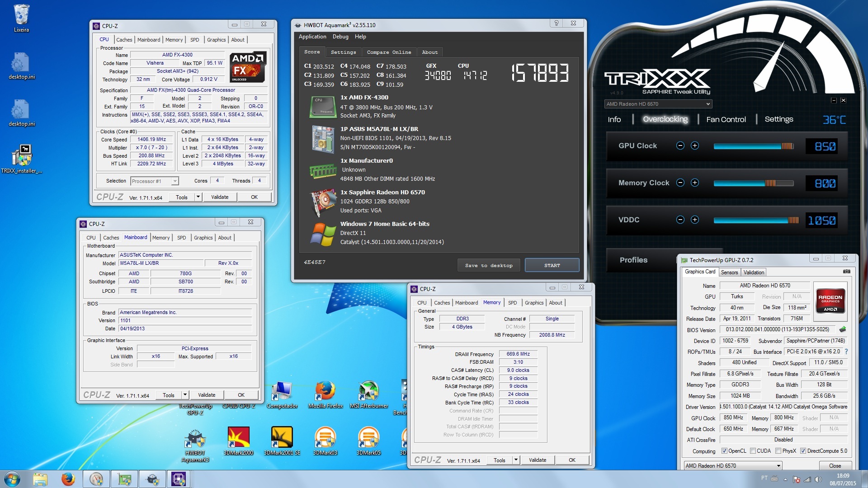Open the Help menu in Aquamark
Image resolution: width=868 pixels, height=488 pixels.
coord(360,37)
